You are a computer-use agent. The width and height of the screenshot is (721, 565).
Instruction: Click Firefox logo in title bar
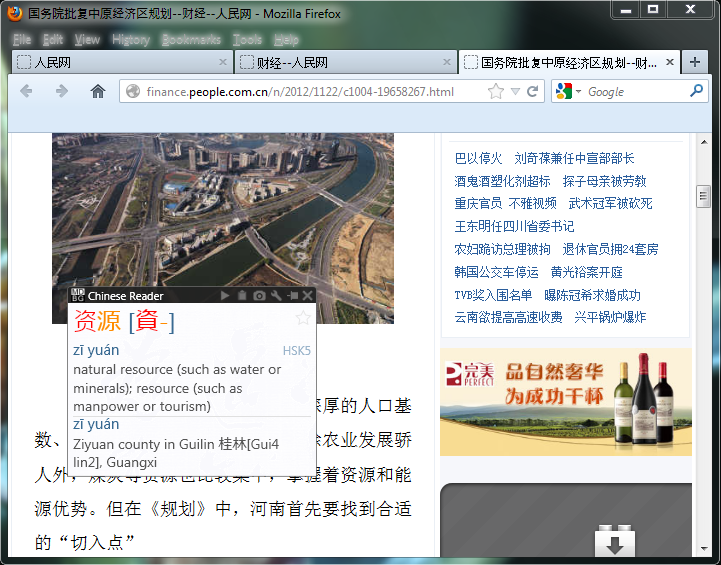(15, 13)
